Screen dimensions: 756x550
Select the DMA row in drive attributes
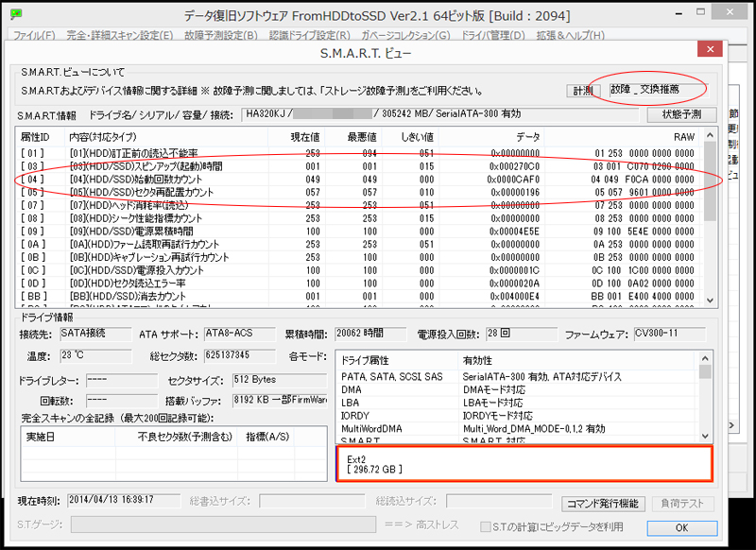pos(517,389)
